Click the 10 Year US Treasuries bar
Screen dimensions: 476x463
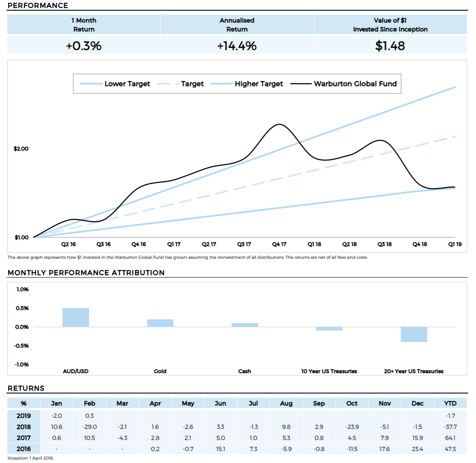pyautogui.click(x=329, y=329)
